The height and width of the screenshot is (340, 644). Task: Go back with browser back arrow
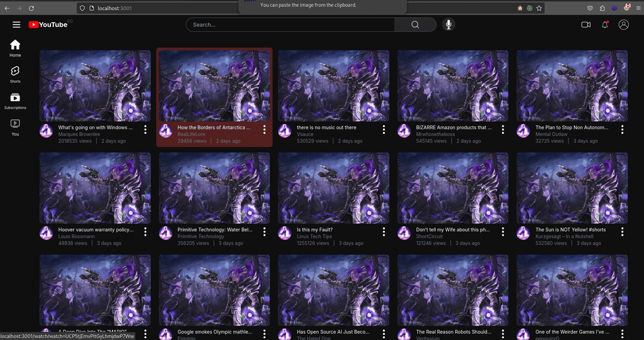(7, 8)
